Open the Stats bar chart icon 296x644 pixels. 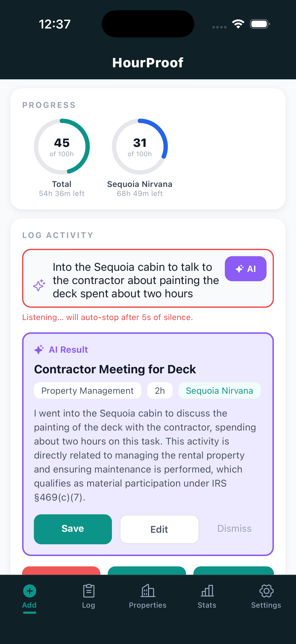(207, 591)
